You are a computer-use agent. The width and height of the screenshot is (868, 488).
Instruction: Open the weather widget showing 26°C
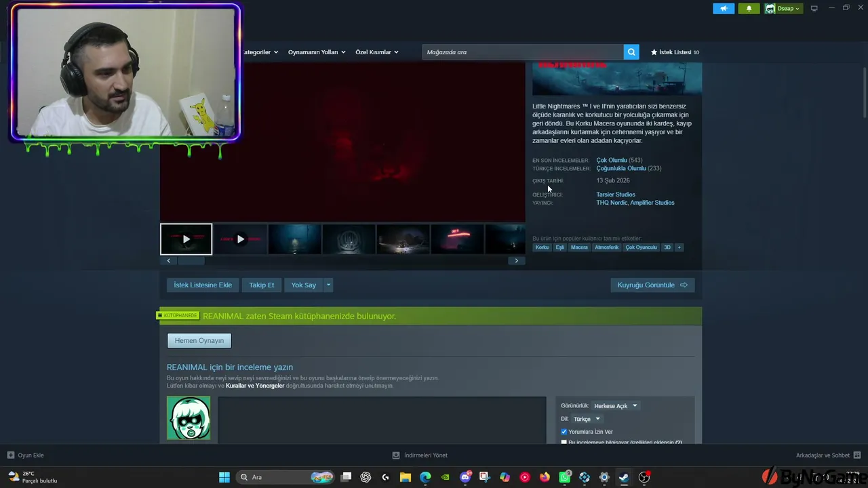[33, 477]
